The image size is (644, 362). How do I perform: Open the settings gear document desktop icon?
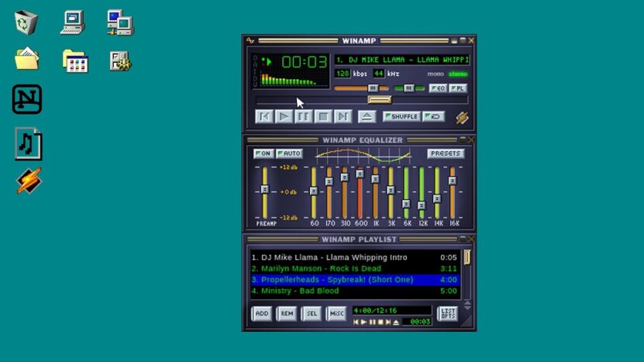(120, 60)
